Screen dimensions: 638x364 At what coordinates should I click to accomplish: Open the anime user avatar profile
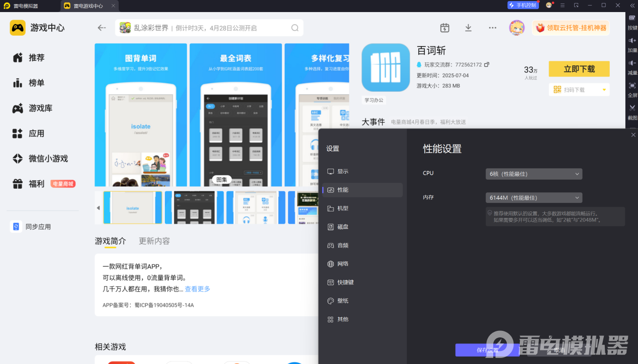coord(517,28)
